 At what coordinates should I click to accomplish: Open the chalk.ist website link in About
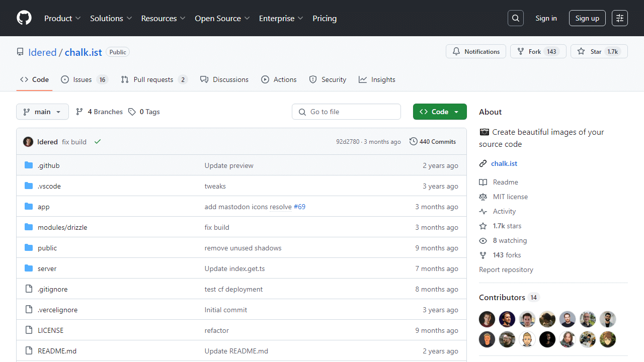[504, 163]
